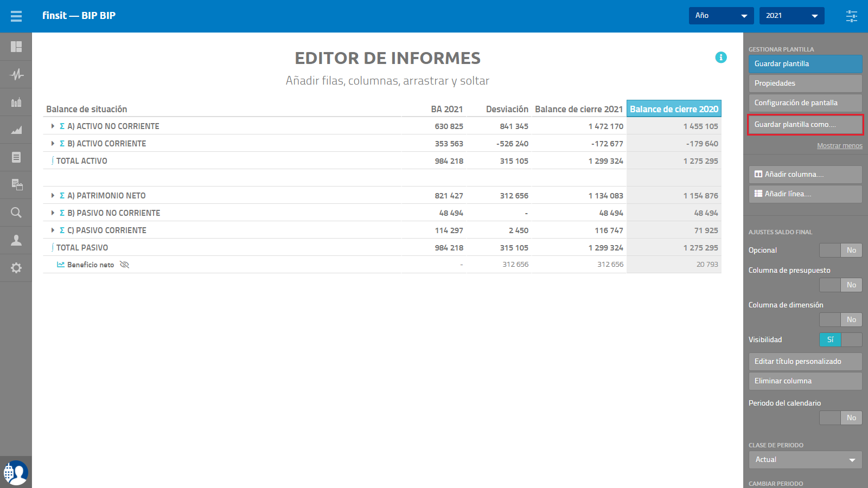Select the Desviación column header

(x=507, y=109)
